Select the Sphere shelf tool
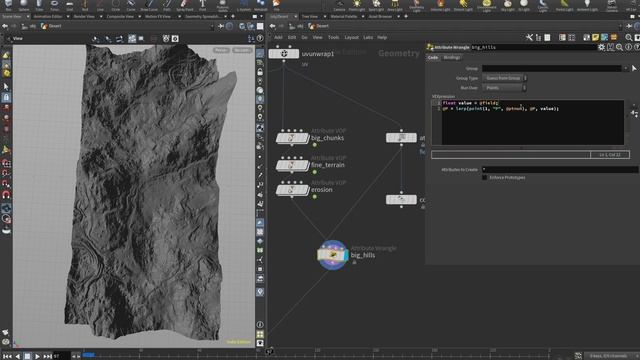The width and height of the screenshot is (640, 360). (x=24, y=5)
